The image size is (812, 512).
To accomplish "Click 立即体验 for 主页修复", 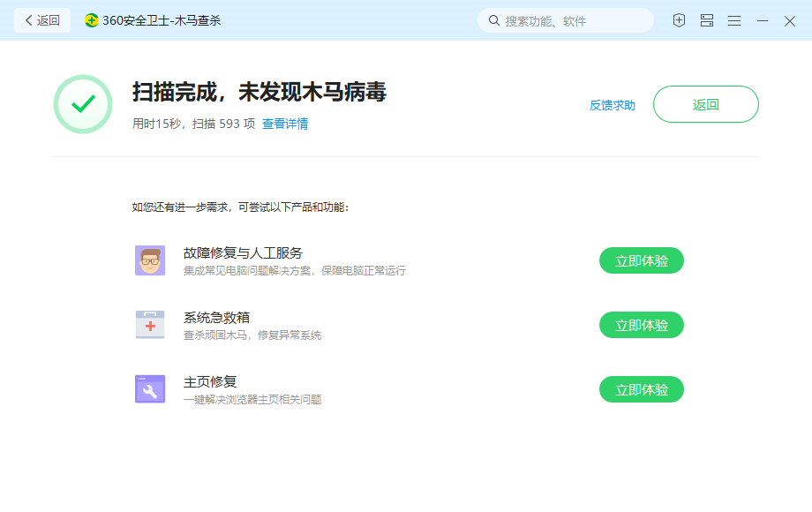I will 642,389.
